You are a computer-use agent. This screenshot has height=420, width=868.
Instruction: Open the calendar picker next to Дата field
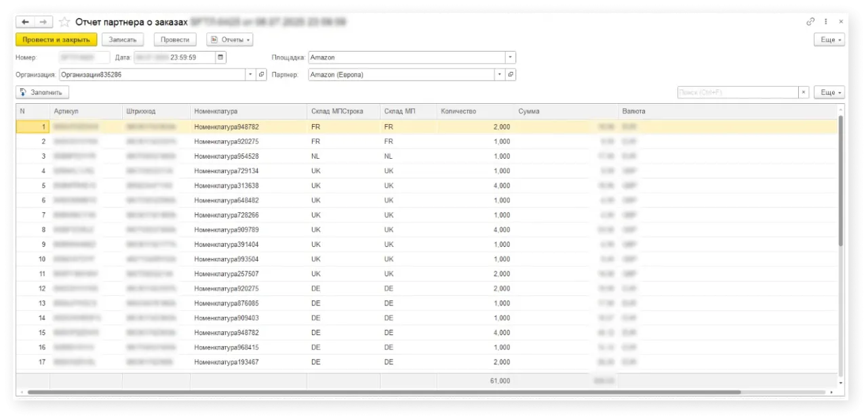tap(220, 57)
